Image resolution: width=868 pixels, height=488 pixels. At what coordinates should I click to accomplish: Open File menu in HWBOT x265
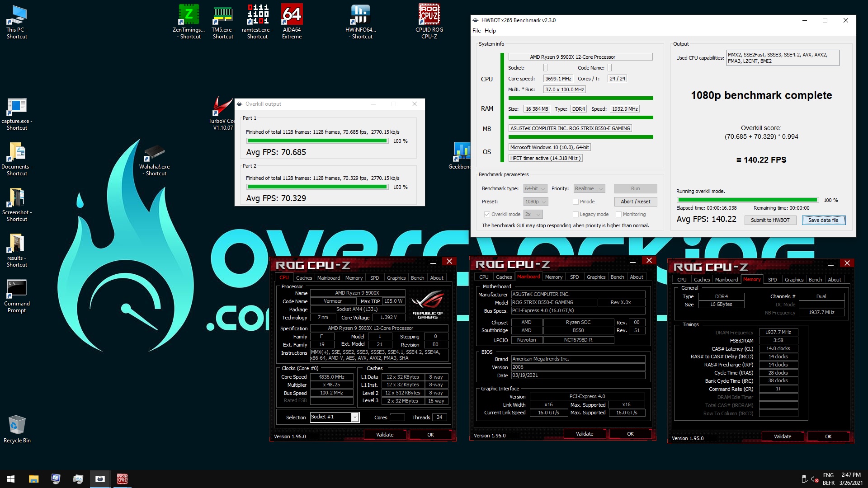click(476, 31)
